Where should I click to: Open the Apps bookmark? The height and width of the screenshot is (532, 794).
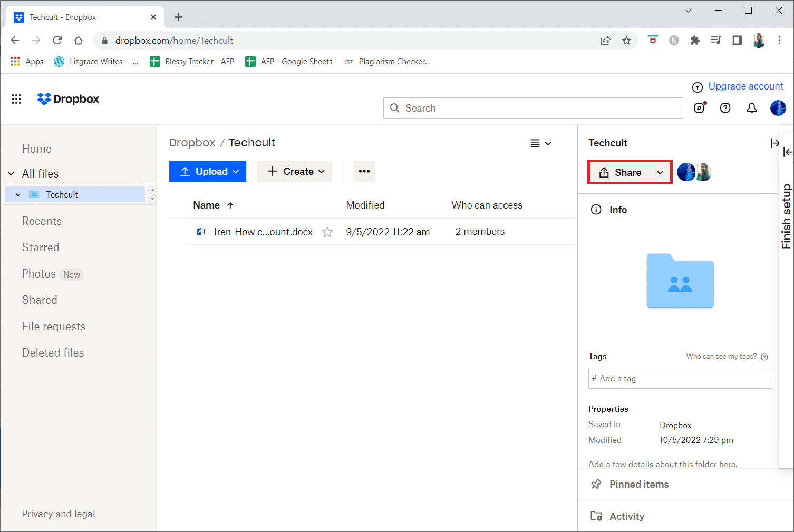click(27, 62)
